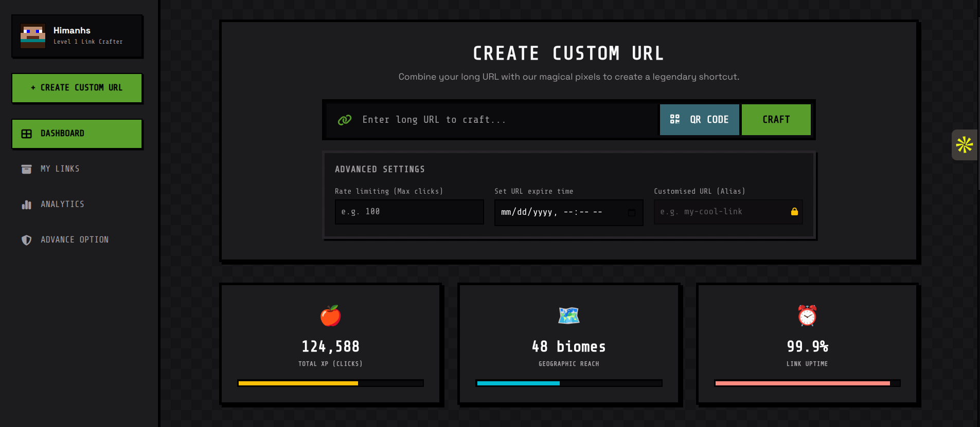This screenshot has width=980, height=427.
Task: Click the yellow Total XP progress bar
Action: click(330, 383)
